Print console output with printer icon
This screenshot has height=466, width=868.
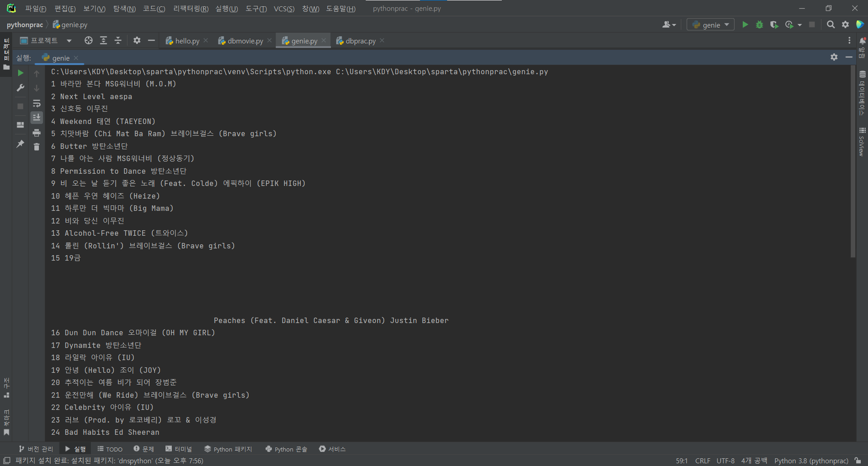[x=37, y=133]
